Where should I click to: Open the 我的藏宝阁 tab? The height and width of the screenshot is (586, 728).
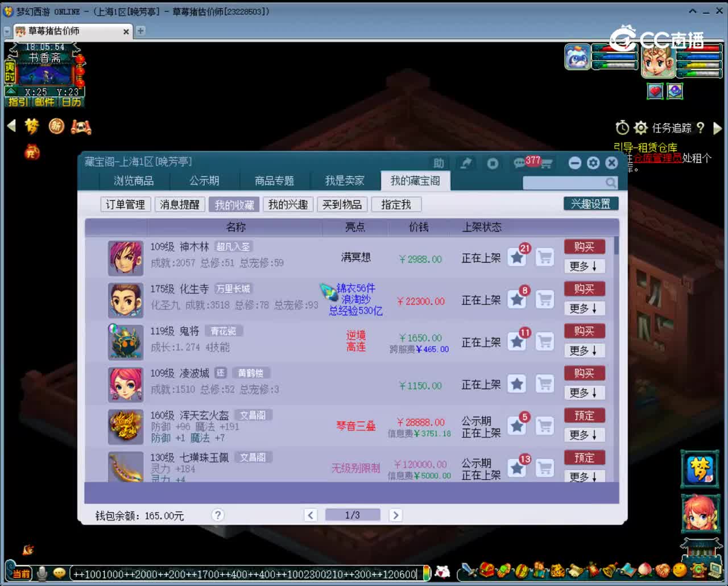pyautogui.click(x=415, y=181)
